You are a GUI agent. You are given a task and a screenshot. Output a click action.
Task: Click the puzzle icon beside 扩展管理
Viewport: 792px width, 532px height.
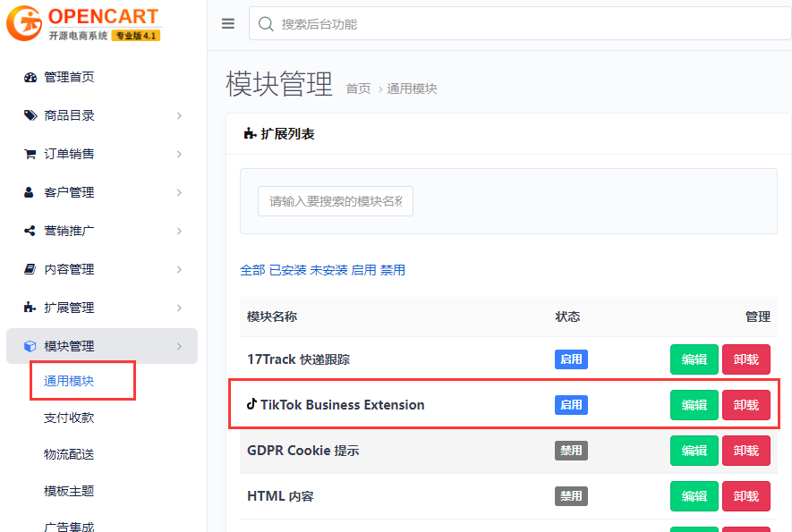tap(30, 308)
